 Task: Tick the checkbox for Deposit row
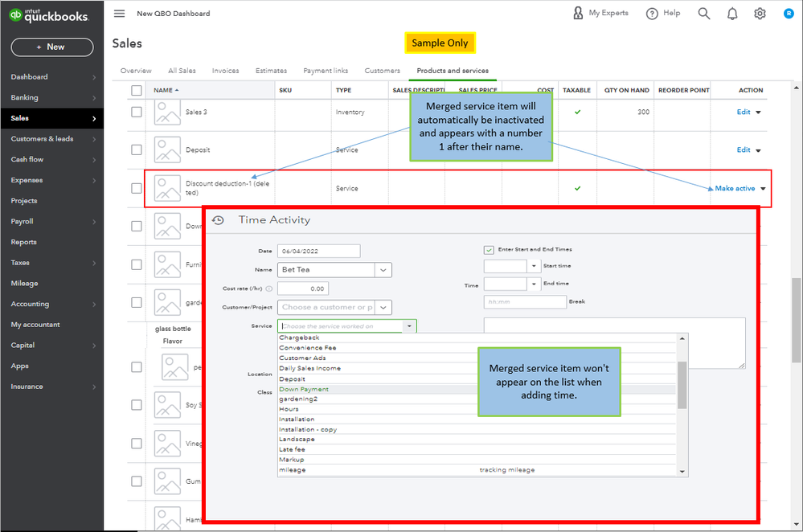click(136, 149)
